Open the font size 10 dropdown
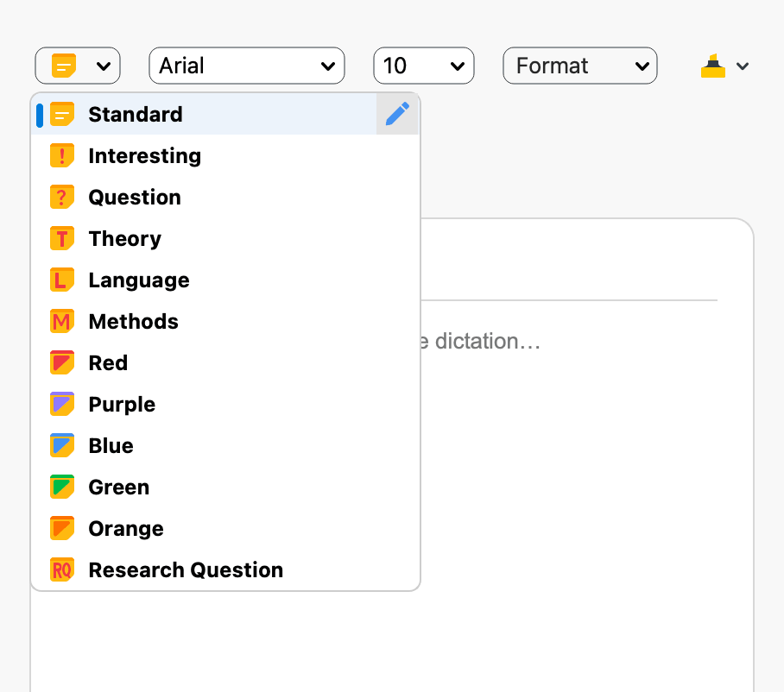The image size is (784, 692). [x=423, y=65]
